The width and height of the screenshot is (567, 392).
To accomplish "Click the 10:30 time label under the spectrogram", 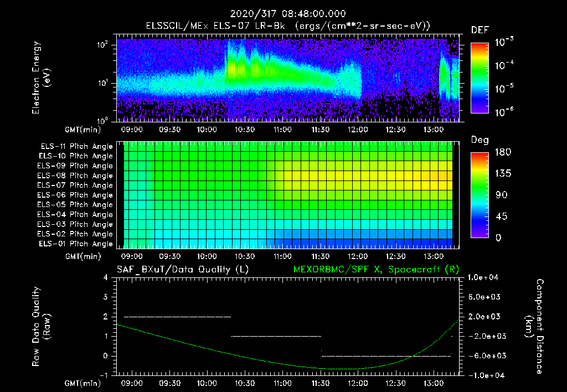I will 245,130.
